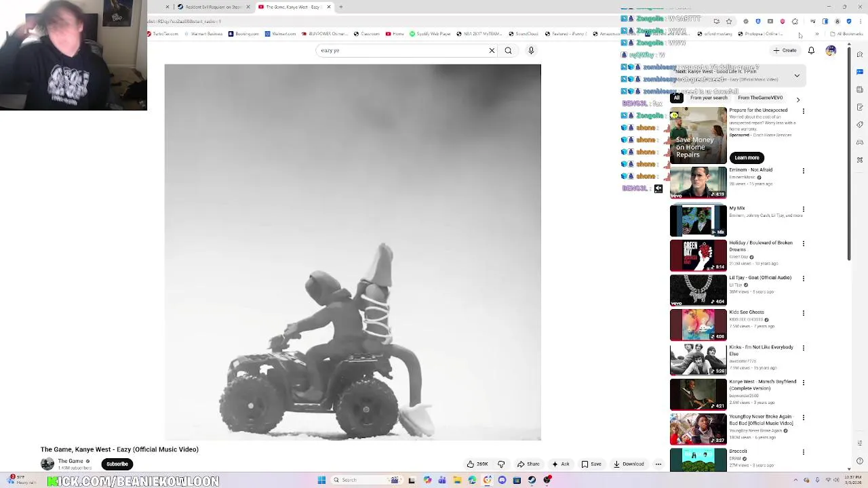This screenshot has height=488, width=868.
Task: Select the 'From TheGameVEVO' chip
Action: [760, 98]
